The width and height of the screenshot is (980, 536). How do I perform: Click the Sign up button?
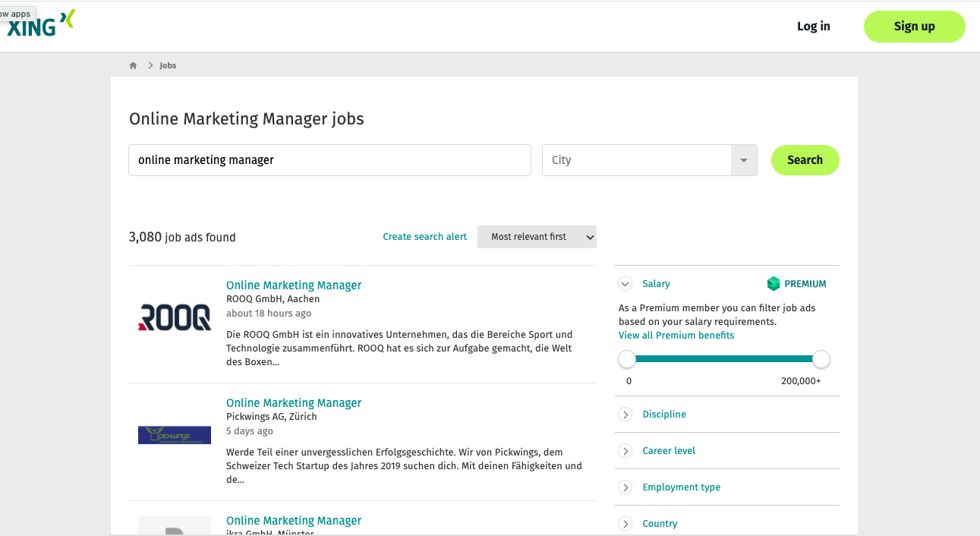click(915, 26)
